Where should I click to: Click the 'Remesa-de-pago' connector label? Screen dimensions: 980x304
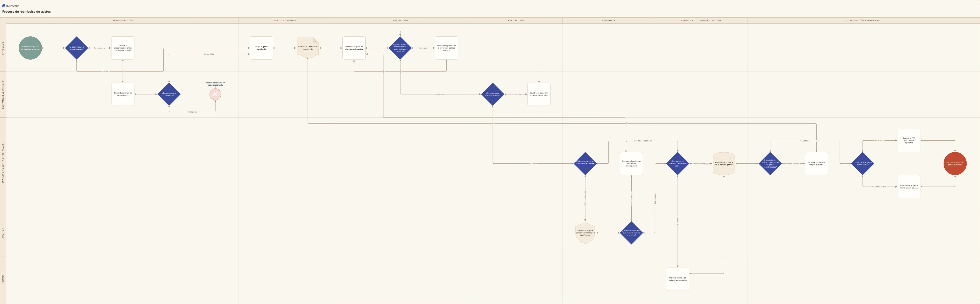click(x=700, y=164)
